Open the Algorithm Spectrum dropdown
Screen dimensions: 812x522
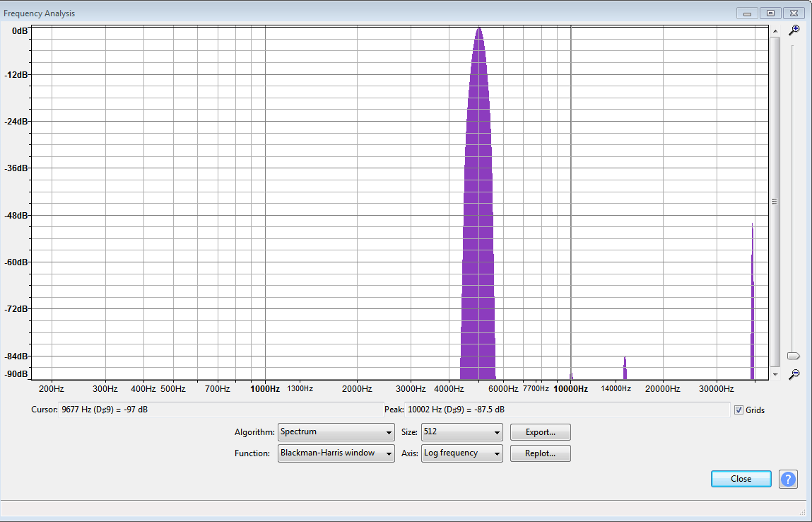pyautogui.click(x=336, y=431)
